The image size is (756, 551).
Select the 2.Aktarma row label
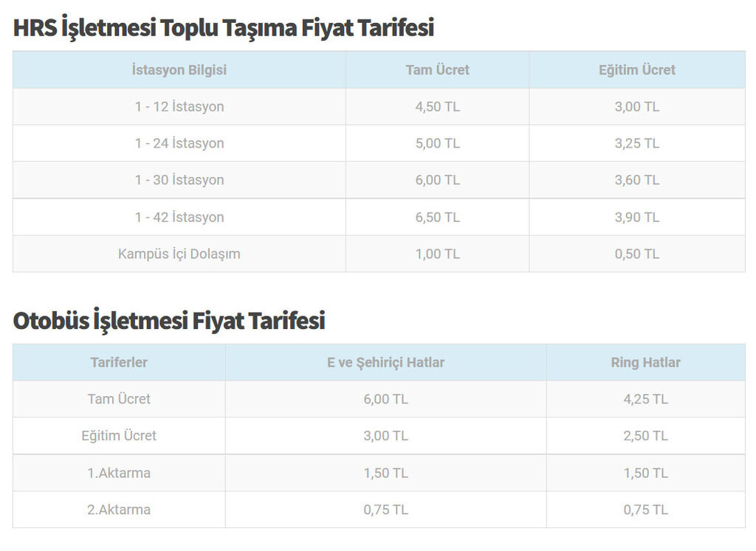pos(119,510)
